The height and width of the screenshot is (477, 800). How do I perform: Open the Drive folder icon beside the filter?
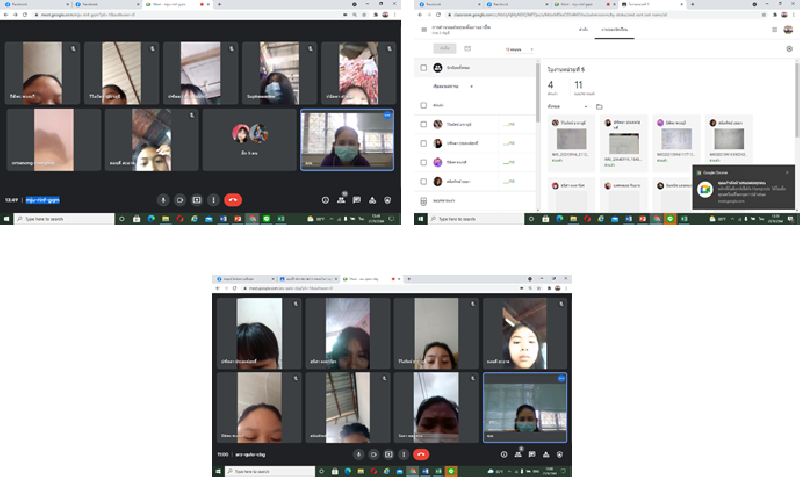coord(599,106)
